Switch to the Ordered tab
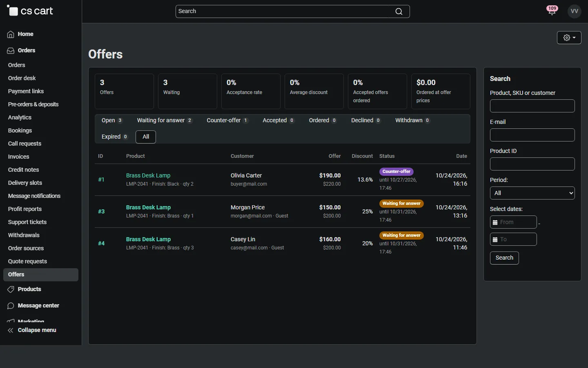Viewport: 588px width, 368px height. (323, 120)
